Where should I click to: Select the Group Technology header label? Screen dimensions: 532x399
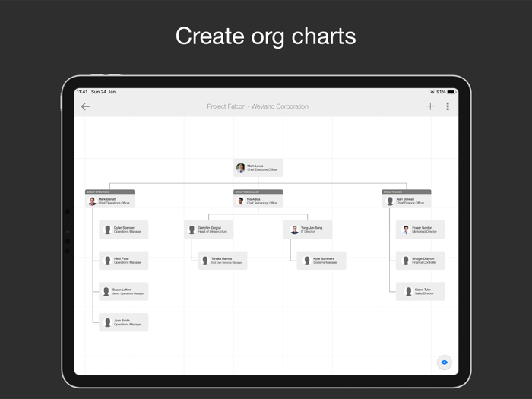[x=258, y=192]
